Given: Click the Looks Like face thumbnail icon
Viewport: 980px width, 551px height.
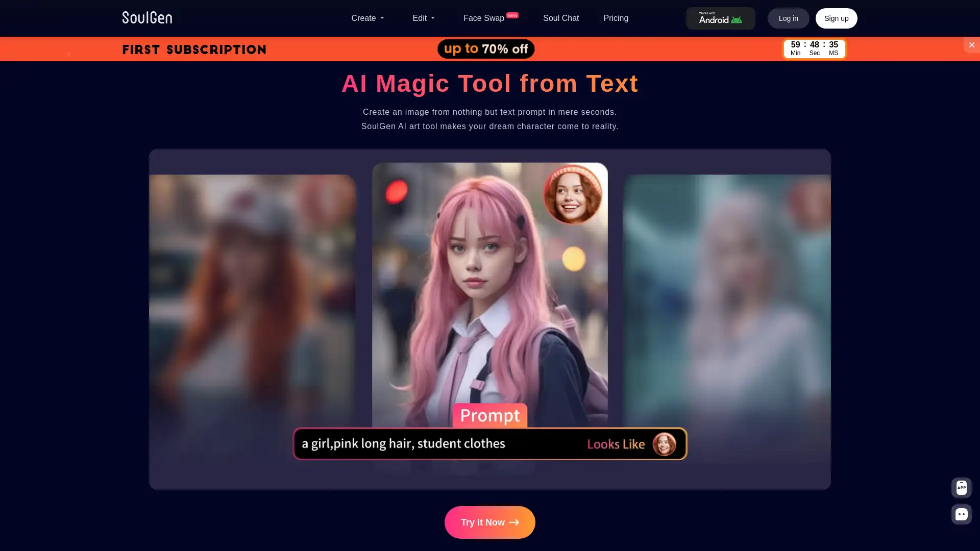Looking at the screenshot, I should click(665, 443).
